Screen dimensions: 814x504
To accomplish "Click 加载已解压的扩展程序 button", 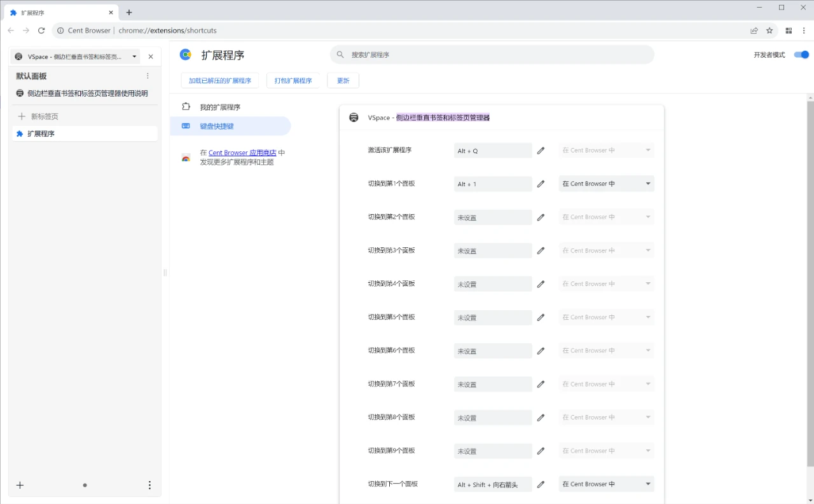I will click(x=220, y=81).
